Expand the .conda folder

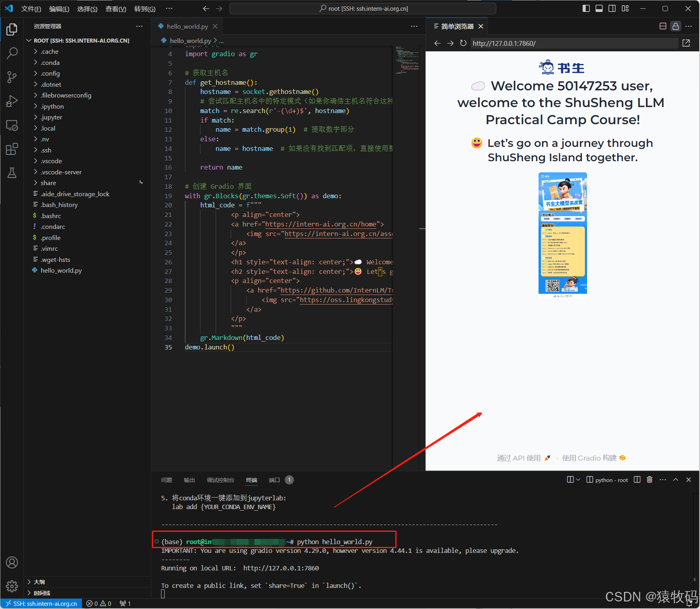coord(87,62)
